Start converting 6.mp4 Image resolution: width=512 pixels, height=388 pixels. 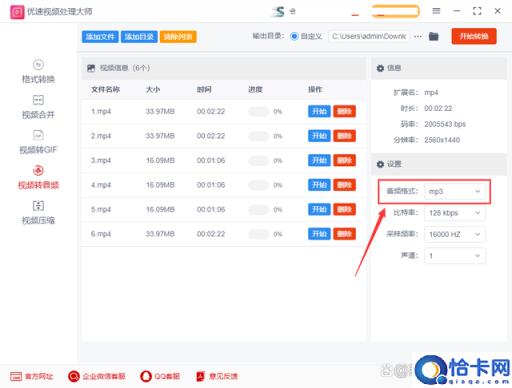(319, 234)
